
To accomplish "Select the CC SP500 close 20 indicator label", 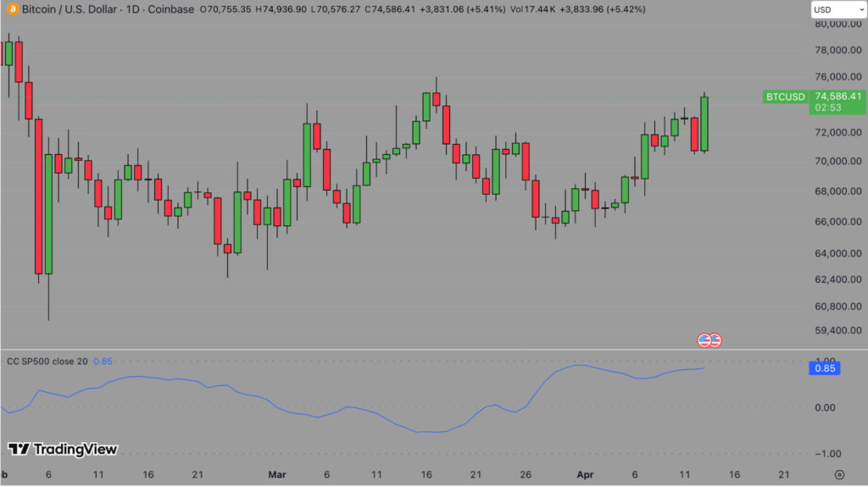I will click(47, 362).
